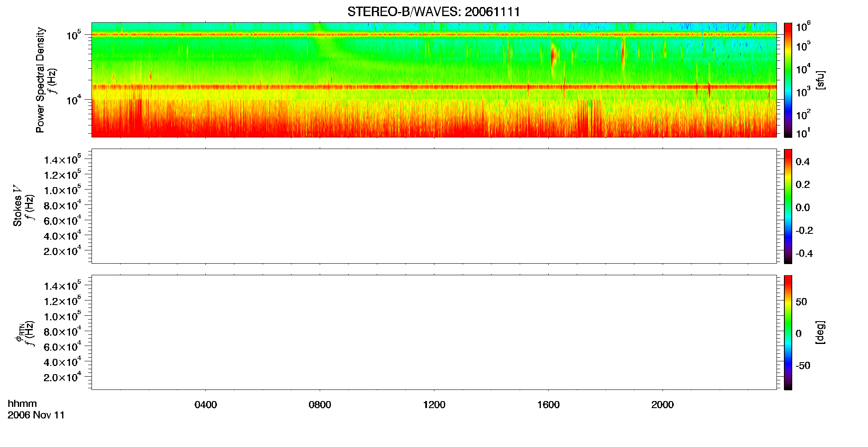
Task: Select the sfu color bar legend
Action: (x=788, y=80)
